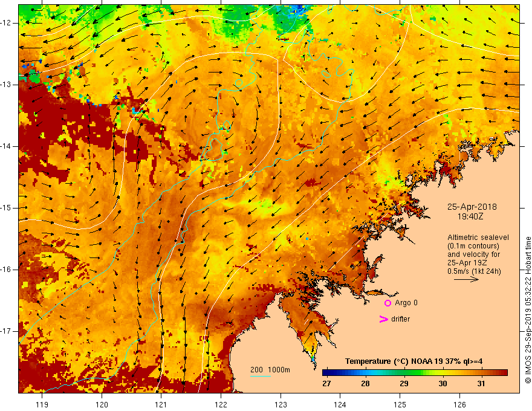Click the longitude axis label 121
This screenshot has width=532, height=411.
click(161, 404)
